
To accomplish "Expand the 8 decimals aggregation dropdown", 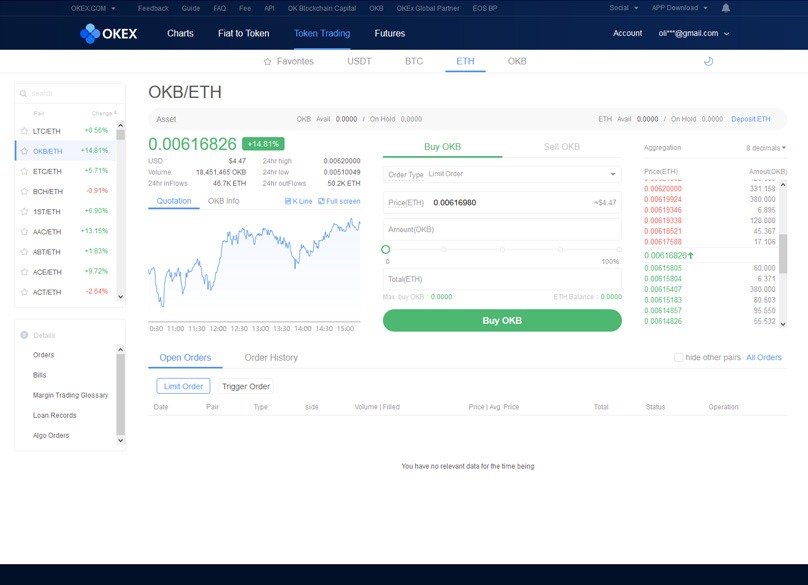I will (766, 148).
